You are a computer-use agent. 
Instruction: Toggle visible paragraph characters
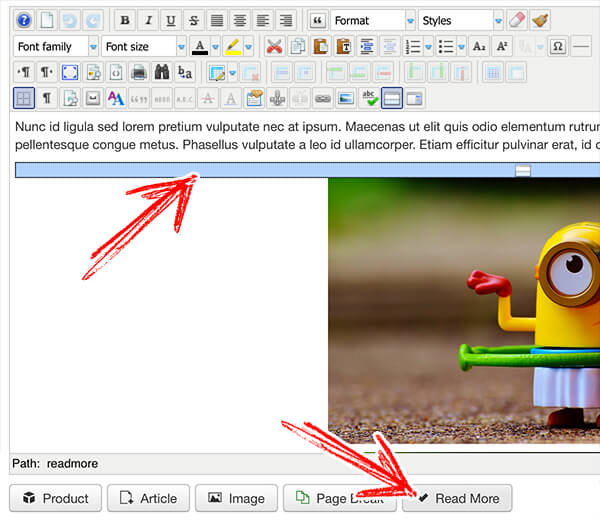[x=47, y=98]
